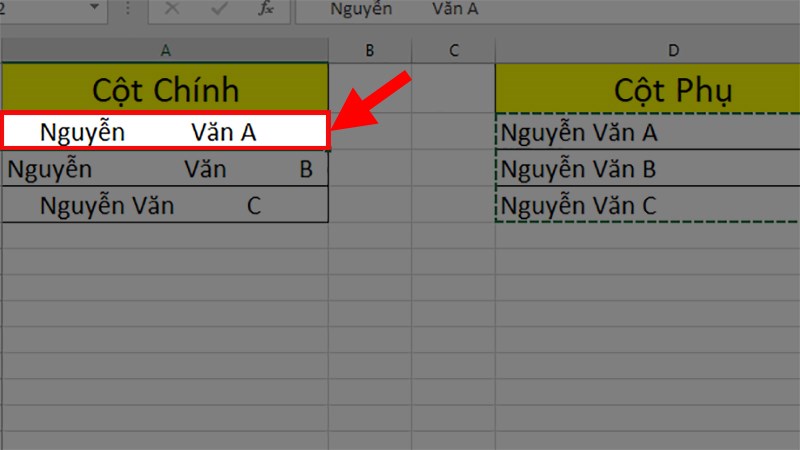Click the empty column B cell beside "Cột Chính"
Image resolution: width=800 pixels, height=450 pixels.
click(369, 89)
